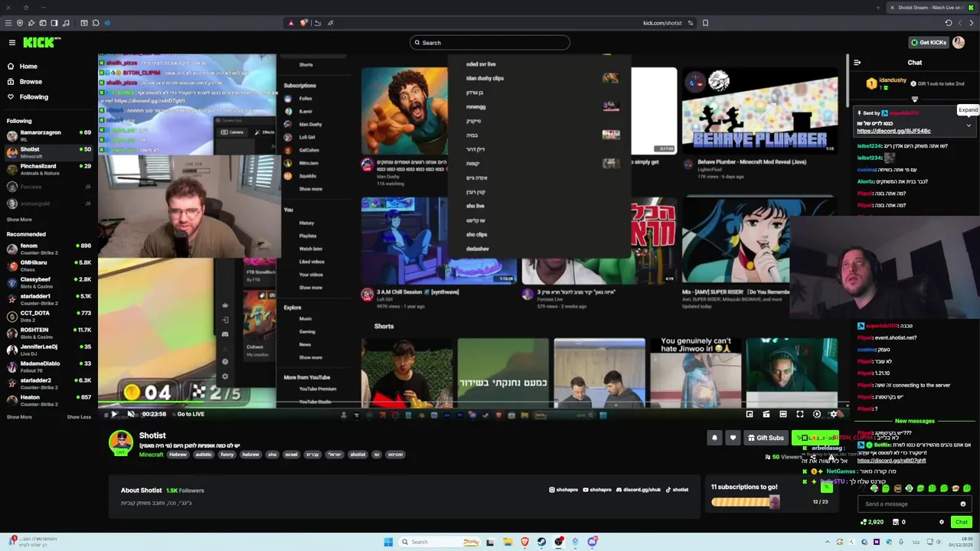This screenshot has width=980, height=551.
Task: Open fenom recommended channel
Action: click(48, 249)
